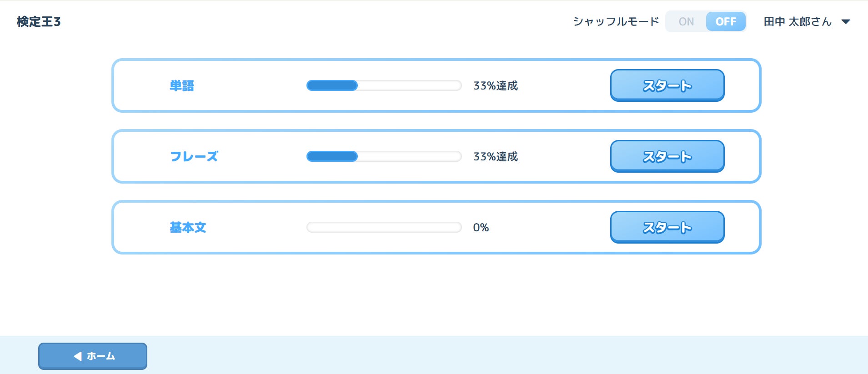Click the 田中 太郎さん account name
The height and width of the screenshot is (374, 868).
[798, 22]
